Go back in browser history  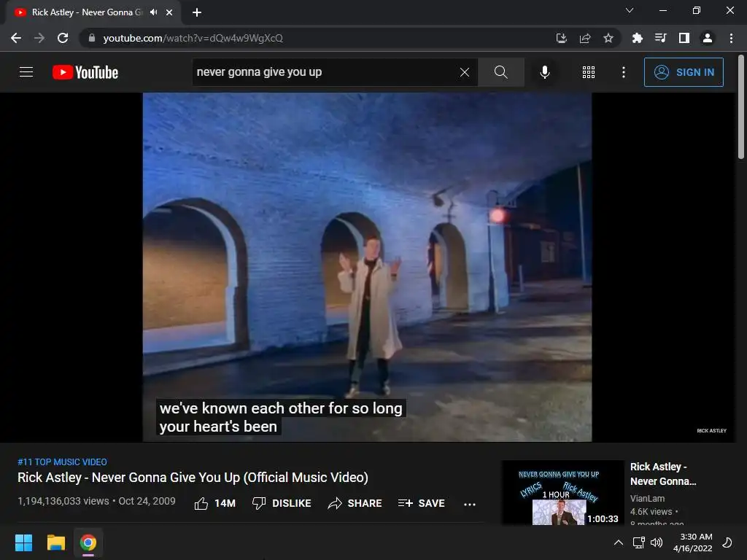click(16, 38)
